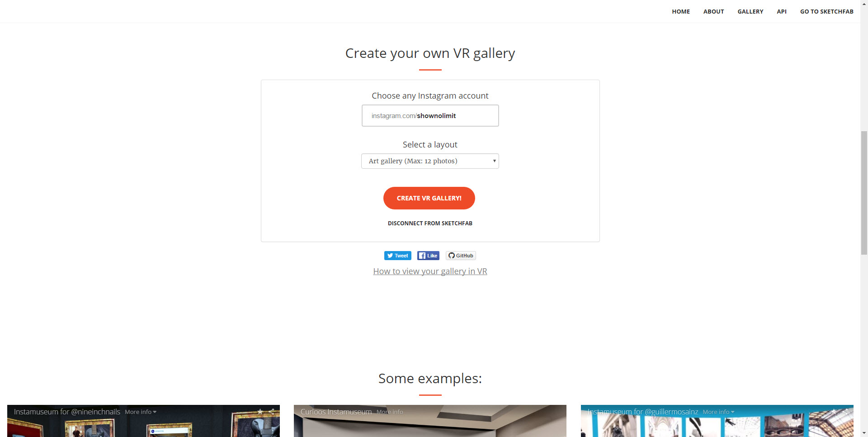Star the guillermosainz Instamuseum model

click(834, 412)
